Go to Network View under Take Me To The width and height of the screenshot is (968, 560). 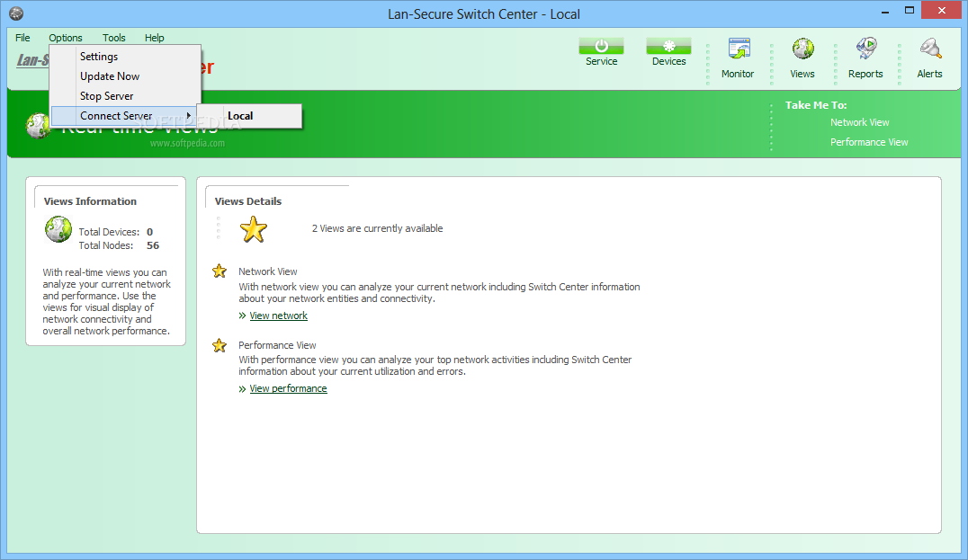point(859,122)
